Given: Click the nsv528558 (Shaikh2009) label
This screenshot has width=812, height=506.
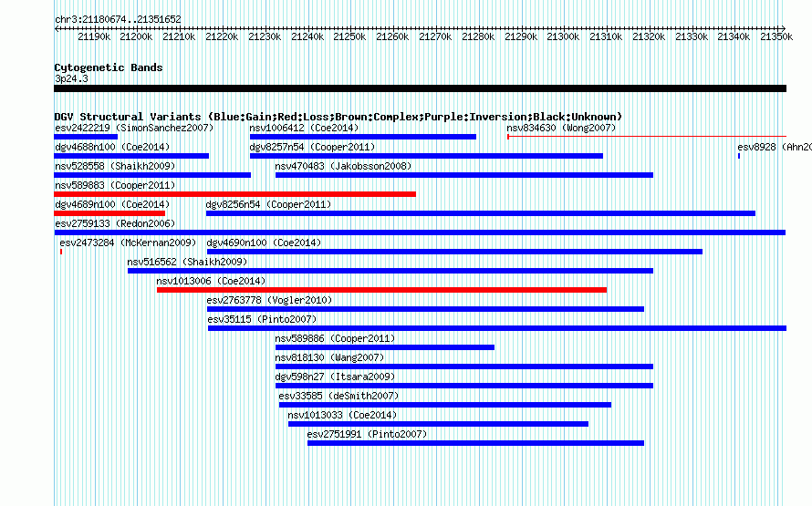Looking at the screenshot, I should click(115, 166).
